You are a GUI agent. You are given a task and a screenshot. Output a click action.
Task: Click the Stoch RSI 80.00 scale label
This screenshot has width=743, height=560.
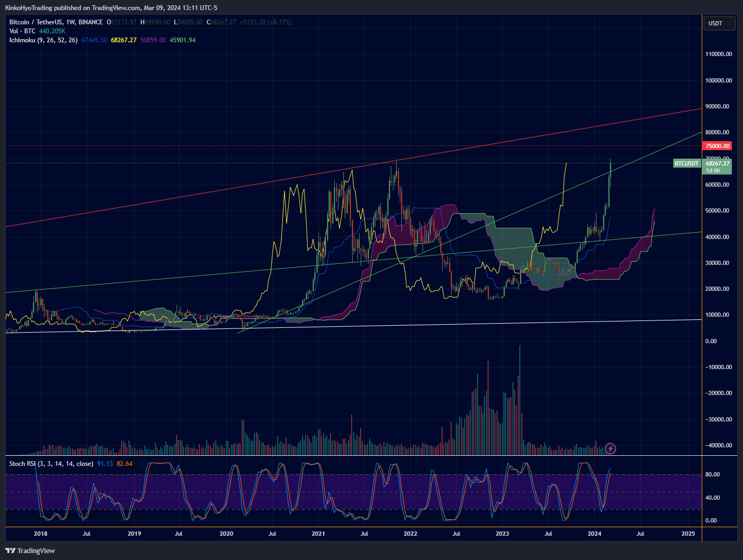click(x=712, y=475)
